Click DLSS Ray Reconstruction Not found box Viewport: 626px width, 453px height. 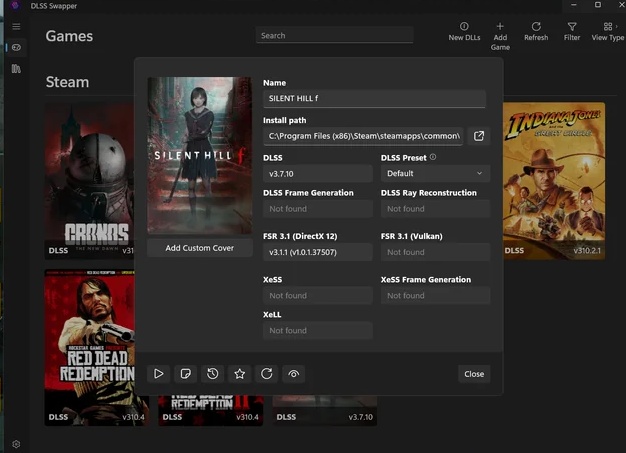435,209
